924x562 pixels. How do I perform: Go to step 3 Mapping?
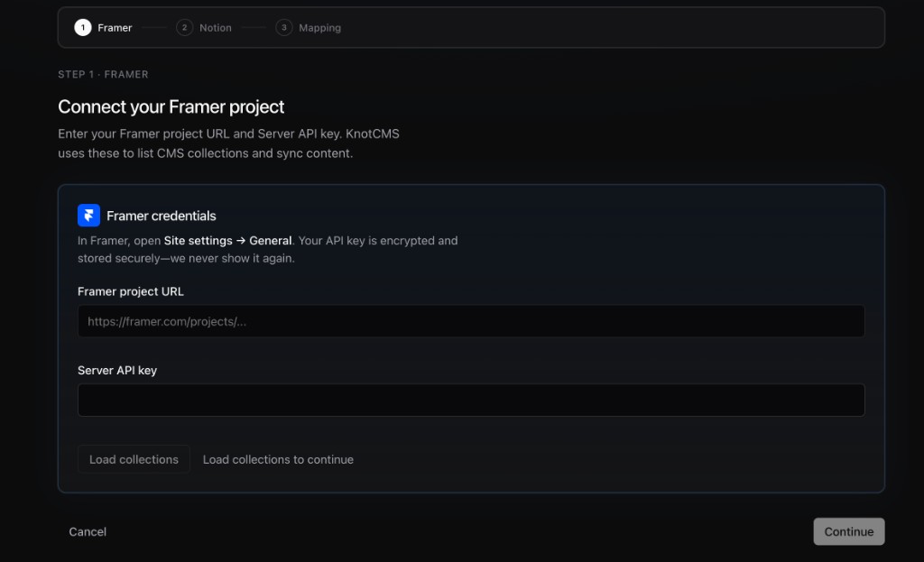309,28
